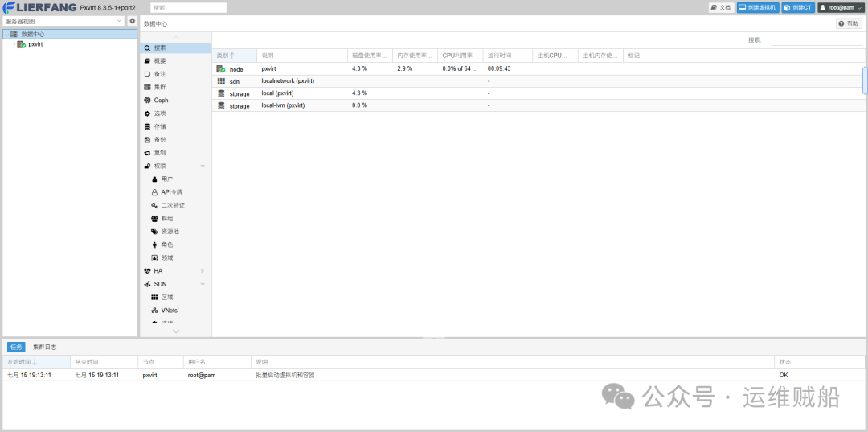Open the 文档 documentation button
868x432 pixels.
tap(721, 8)
